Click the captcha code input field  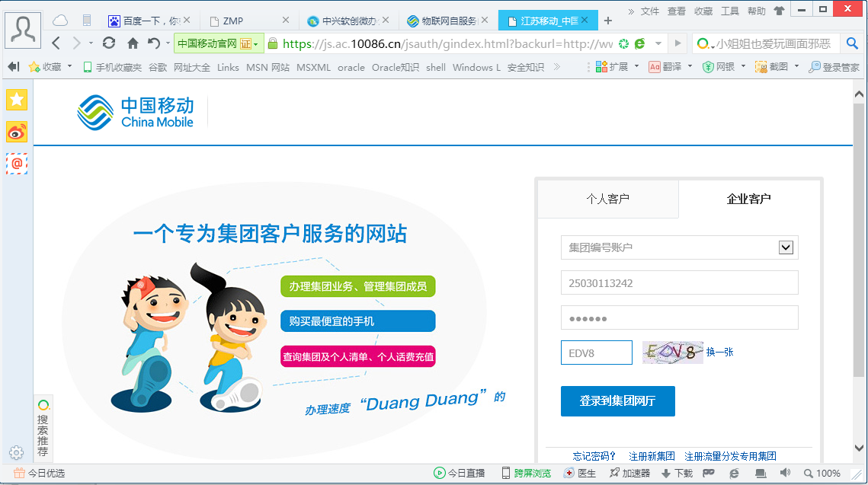click(x=596, y=353)
